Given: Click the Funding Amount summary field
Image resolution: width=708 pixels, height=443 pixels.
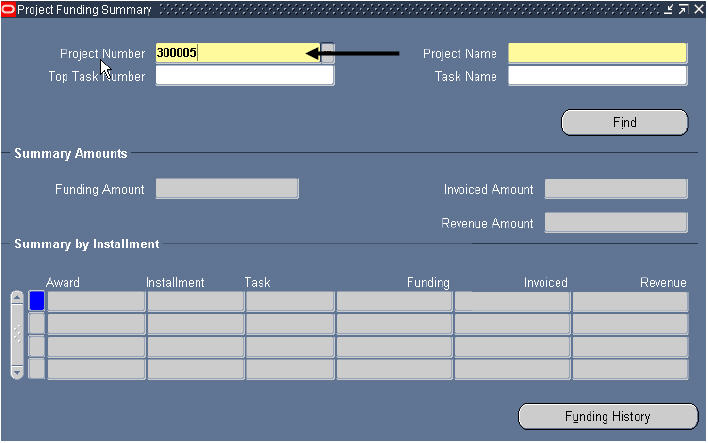Looking at the screenshot, I should point(227,189).
